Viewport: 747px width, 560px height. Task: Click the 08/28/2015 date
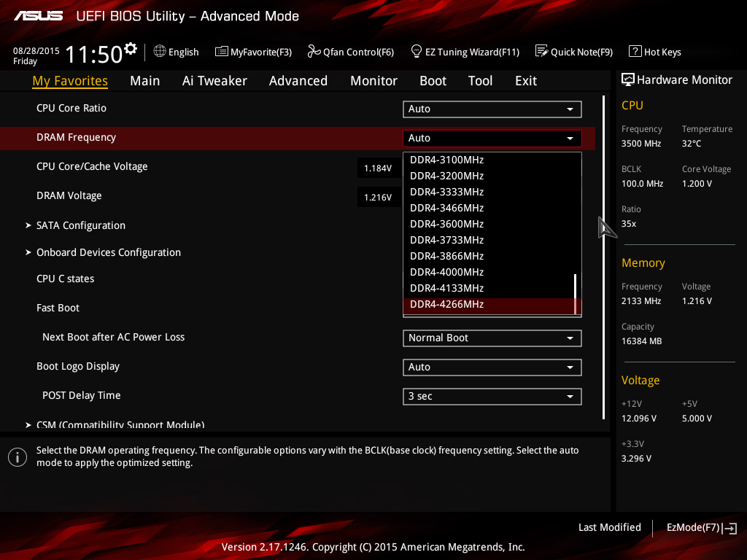tap(36, 51)
